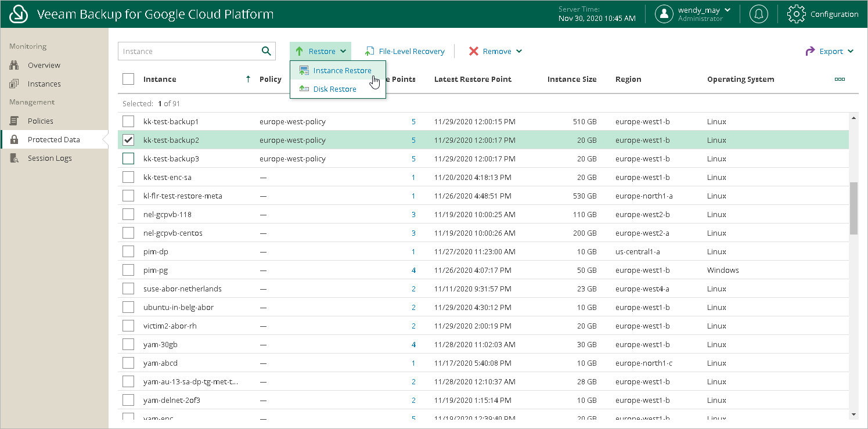Screen dimensions: 868x429
Task: Open Configuration via the gear icon
Action: (796, 14)
